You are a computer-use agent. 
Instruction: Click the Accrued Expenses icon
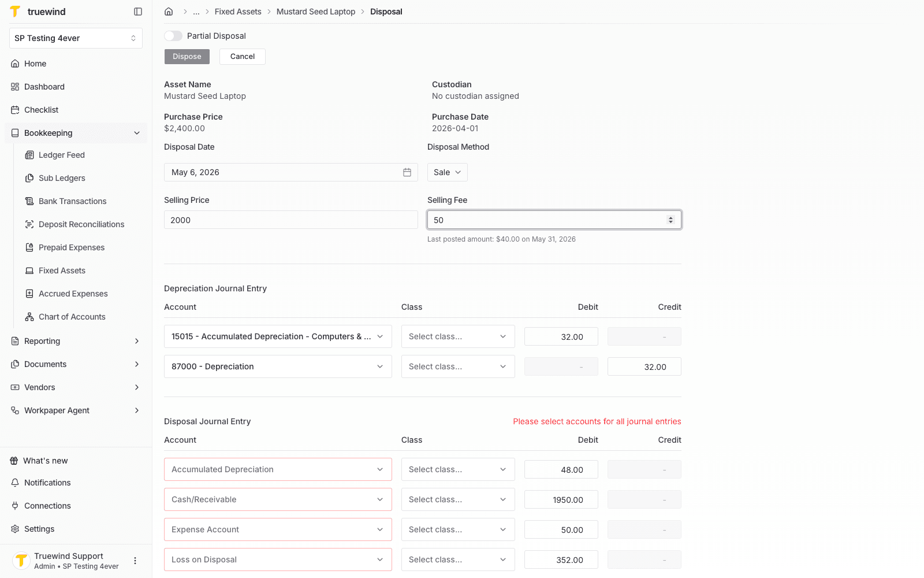(x=29, y=294)
